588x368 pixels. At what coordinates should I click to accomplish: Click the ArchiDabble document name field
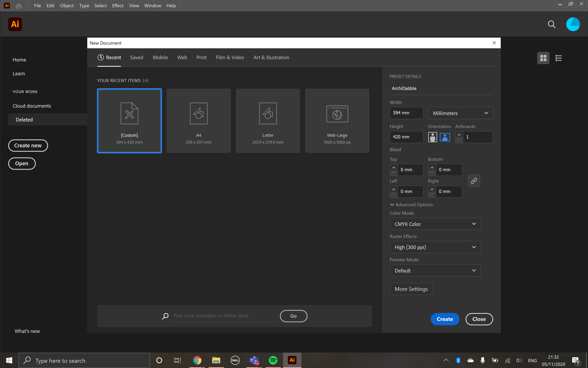[x=441, y=89]
